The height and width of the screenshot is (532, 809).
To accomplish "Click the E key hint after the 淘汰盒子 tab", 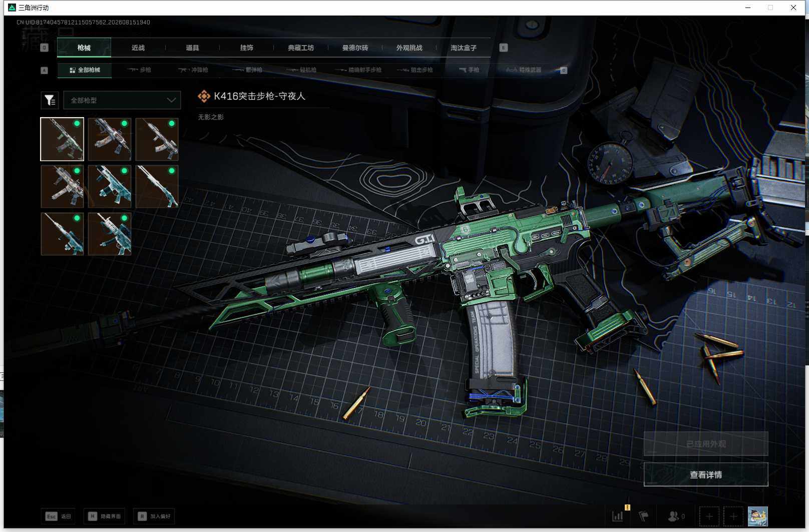I will coord(504,48).
